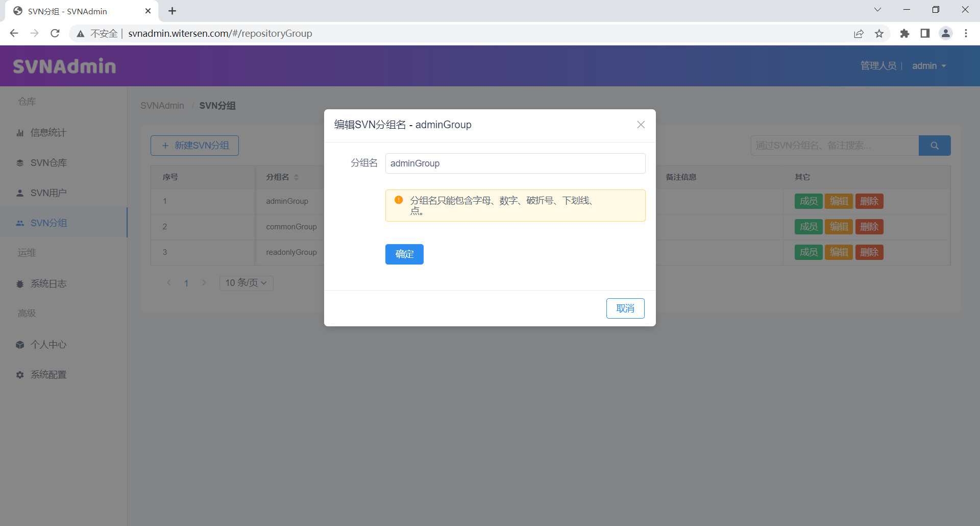Click the person icon beside SVN用户
Viewport: 980px width, 526px height.
point(20,193)
